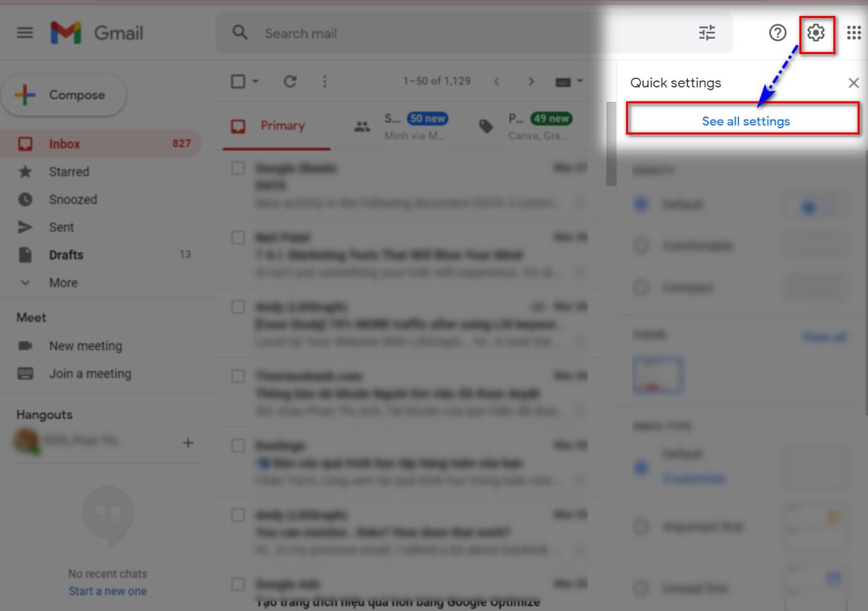The image size is (868, 611).
Task: Click the magnifier search icon
Action: click(240, 33)
